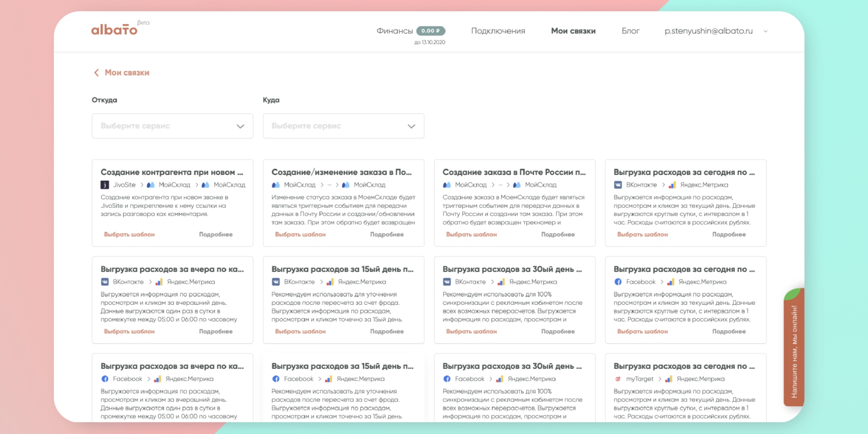This screenshot has width=868, height=434.
Task: Choose template for Создание/изменение заказа card
Action: (x=300, y=234)
